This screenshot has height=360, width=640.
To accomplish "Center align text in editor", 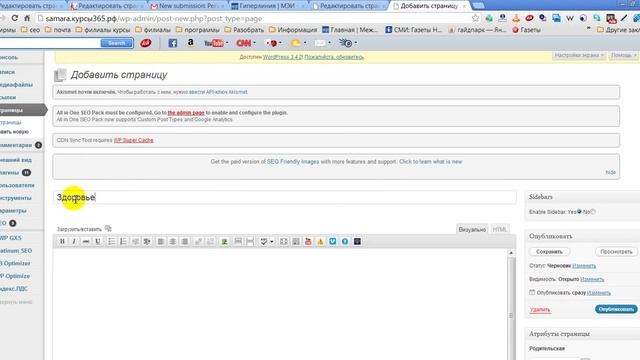I will (173, 241).
